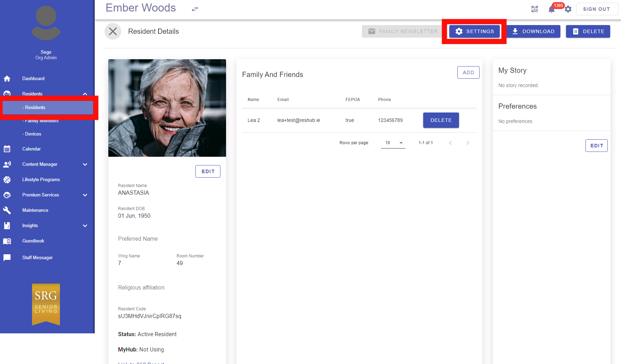The width and height of the screenshot is (621, 364).
Task: Click the Download button
Action: click(533, 31)
